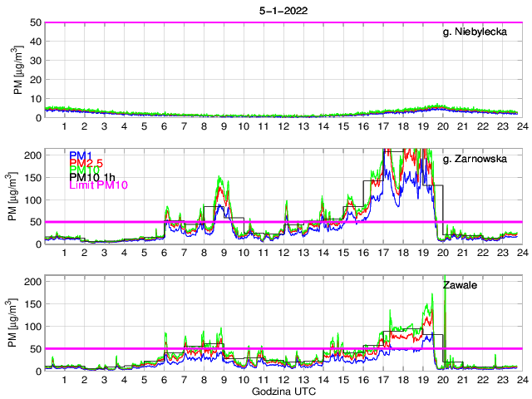Select the g. Niebylecka station label

click(474, 32)
